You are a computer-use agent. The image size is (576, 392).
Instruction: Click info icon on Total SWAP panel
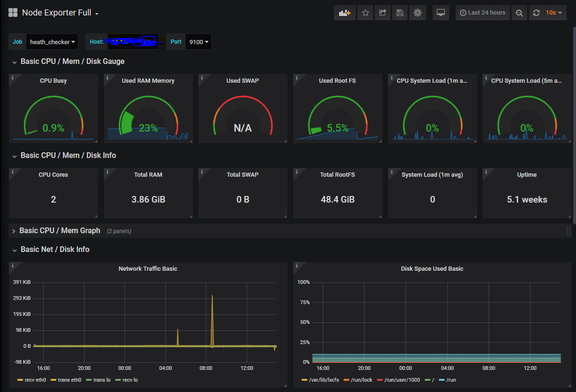point(202,172)
